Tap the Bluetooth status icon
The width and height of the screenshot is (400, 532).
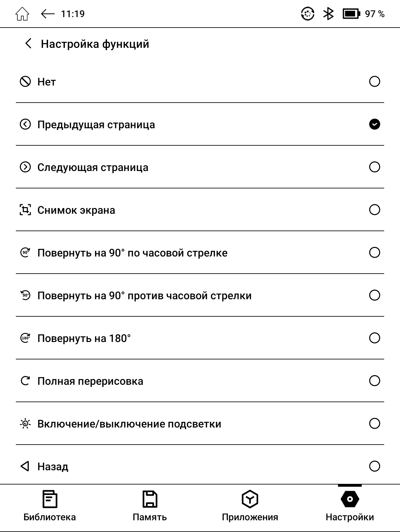click(328, 14)
